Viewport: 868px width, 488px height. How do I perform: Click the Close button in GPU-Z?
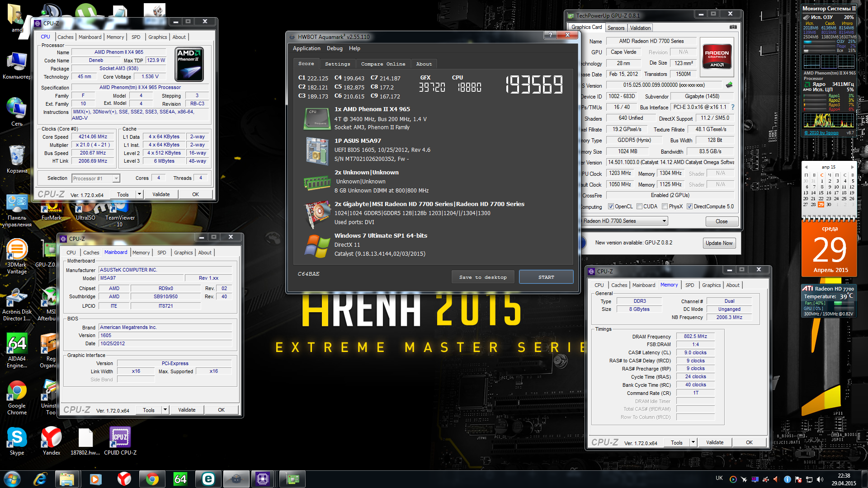coord(722,221)
